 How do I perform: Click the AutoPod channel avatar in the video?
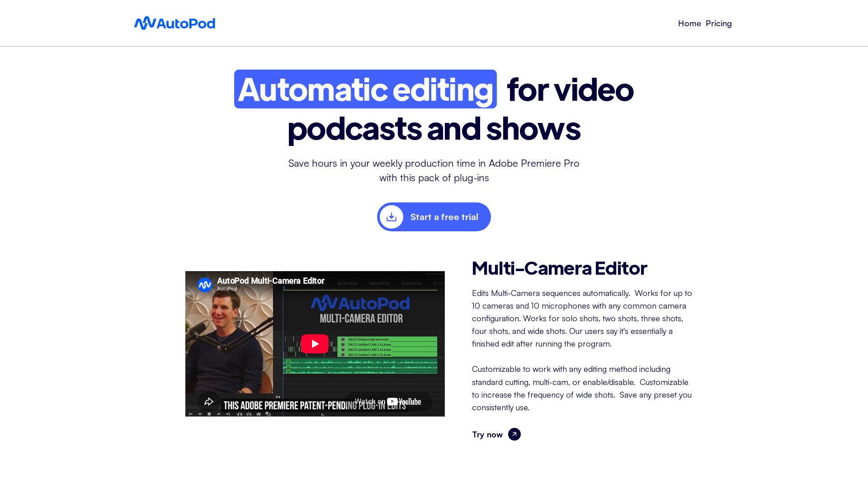point(205,285)
